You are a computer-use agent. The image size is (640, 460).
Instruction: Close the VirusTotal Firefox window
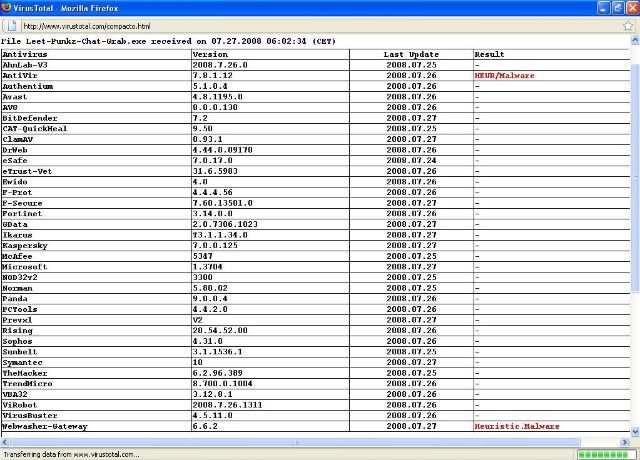click(x=632, y=8)
